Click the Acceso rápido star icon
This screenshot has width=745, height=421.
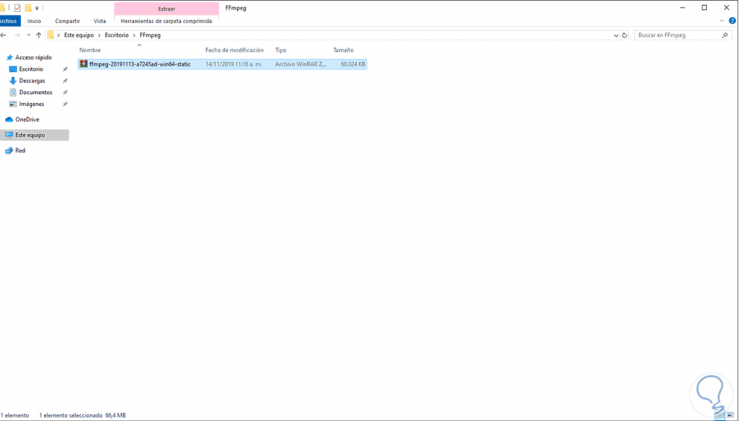click(x=9, y=57)
